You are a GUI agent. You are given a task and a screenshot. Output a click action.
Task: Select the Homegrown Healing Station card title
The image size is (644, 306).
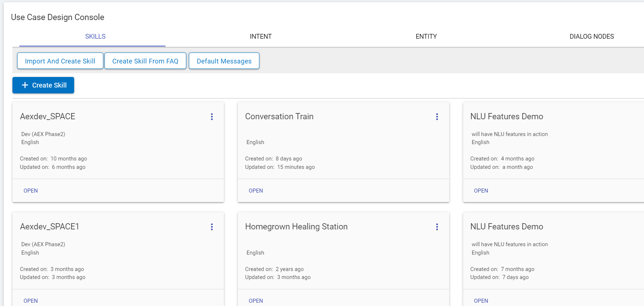[x=296, y=227]
